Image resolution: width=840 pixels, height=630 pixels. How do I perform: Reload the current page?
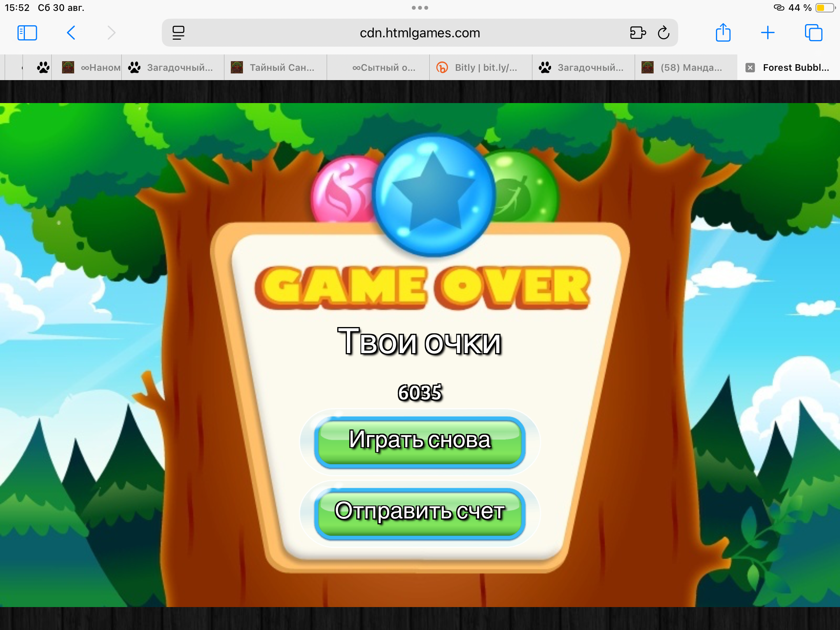pyautogui.click(x=664, y=33)
